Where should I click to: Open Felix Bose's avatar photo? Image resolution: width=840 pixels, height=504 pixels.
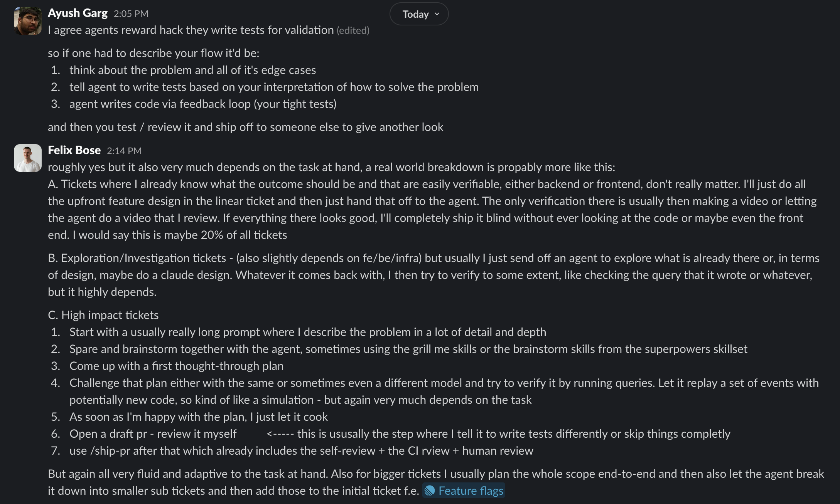(27, 158)
